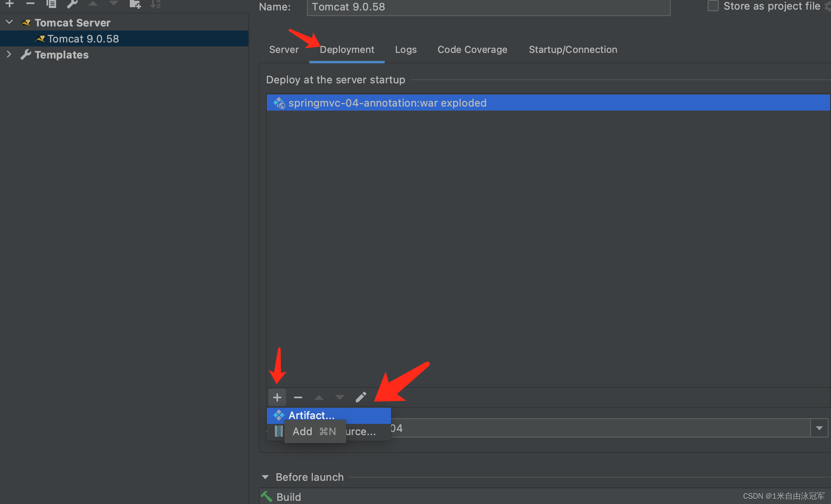Move deployment item down arrow
The width and height of the screenshot is (831, 504).
pos(340,397)
